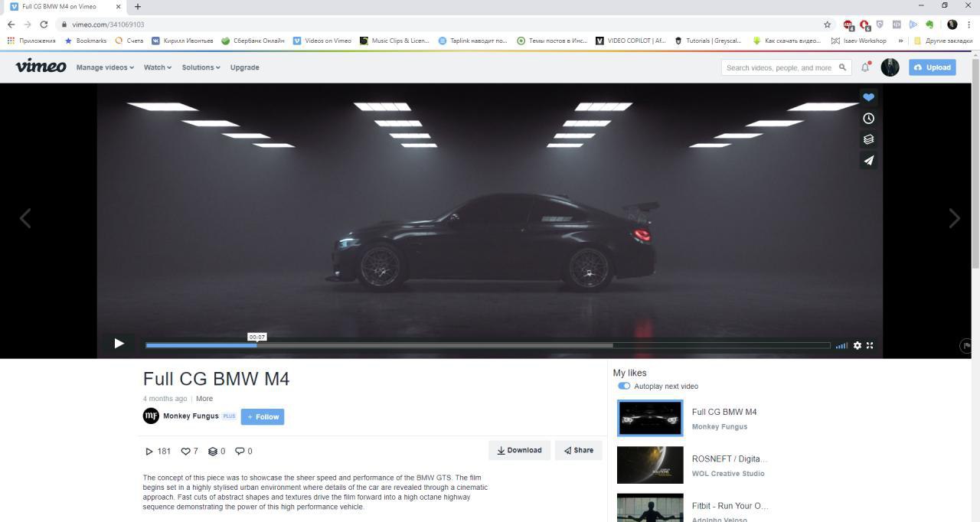Screen dimensions: 980x522
Task: Click the Share button below video
Action: [x=578, y=450]
